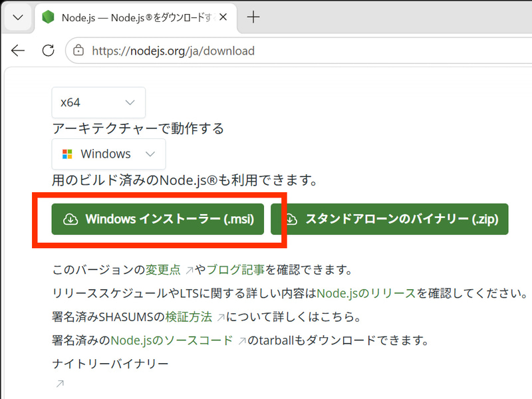Screen dimensions: 532x399
Task: Reload the page with refresh icon
Action: 48,51
